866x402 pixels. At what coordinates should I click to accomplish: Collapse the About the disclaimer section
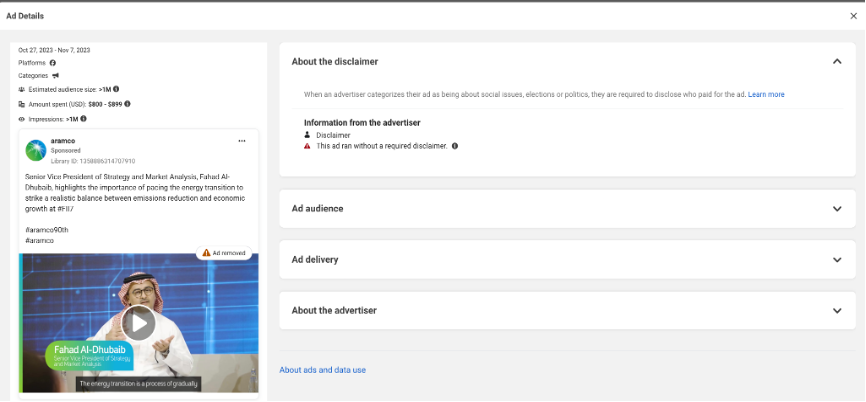click(x=837, y=61)
